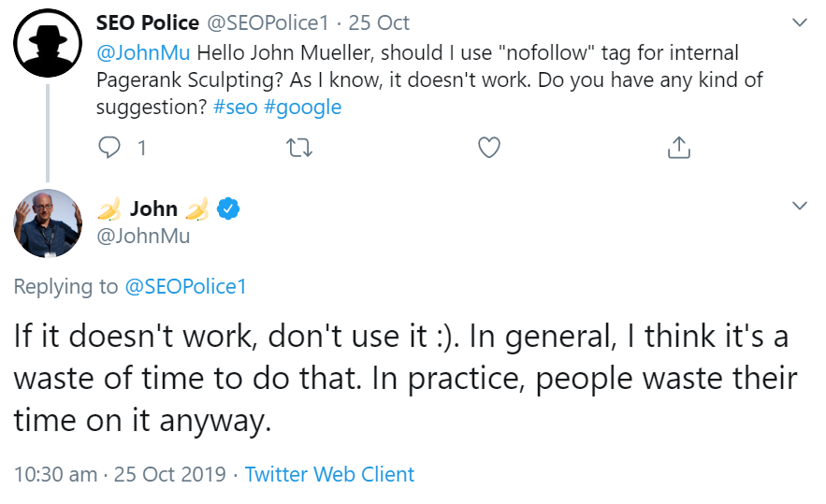This screenshot has height=504, width=826.
Task: Click John's verified badge icon
Action: (227, 209)
